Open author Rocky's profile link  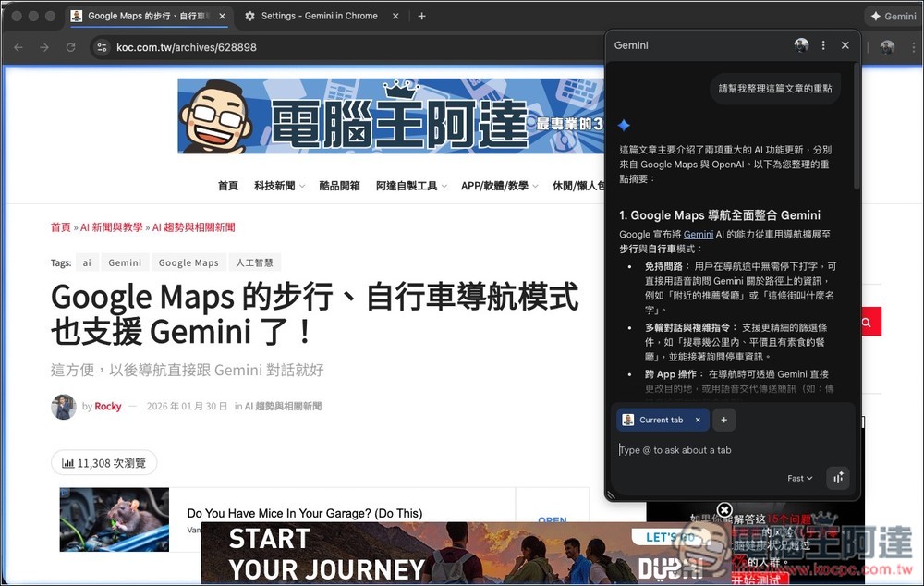(x=108, y=406)
